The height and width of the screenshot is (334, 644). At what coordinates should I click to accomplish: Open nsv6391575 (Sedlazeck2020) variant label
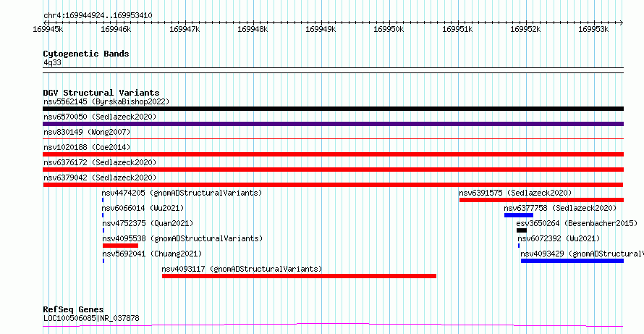(515, 193)
